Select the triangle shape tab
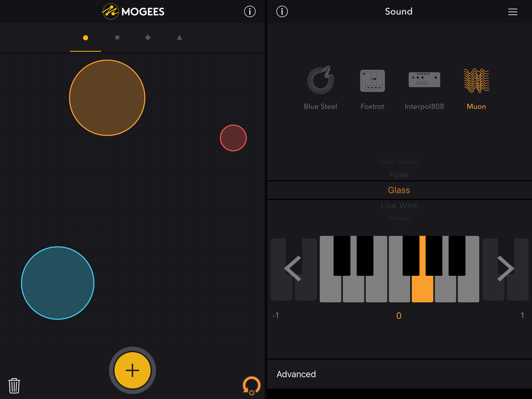This screenshot has height=399, width=532. tap(179, 38)
